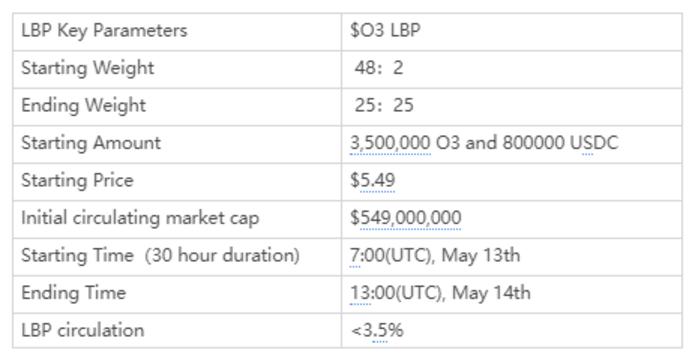Viewport: 694px width, 360px height.
Task: Click the 'Ending Time' label
Action: pyautogui.click(x=73, y=293)
